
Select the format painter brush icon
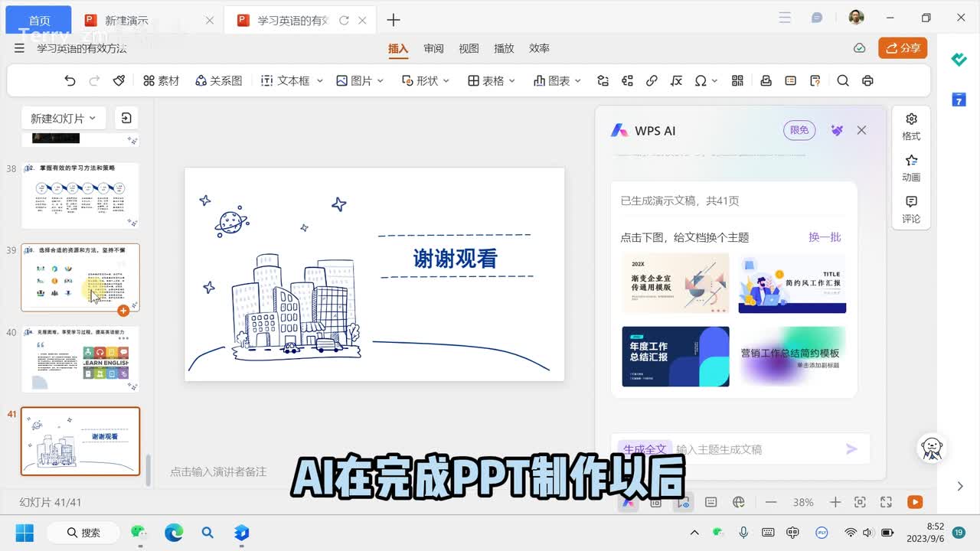click(119, 81)
